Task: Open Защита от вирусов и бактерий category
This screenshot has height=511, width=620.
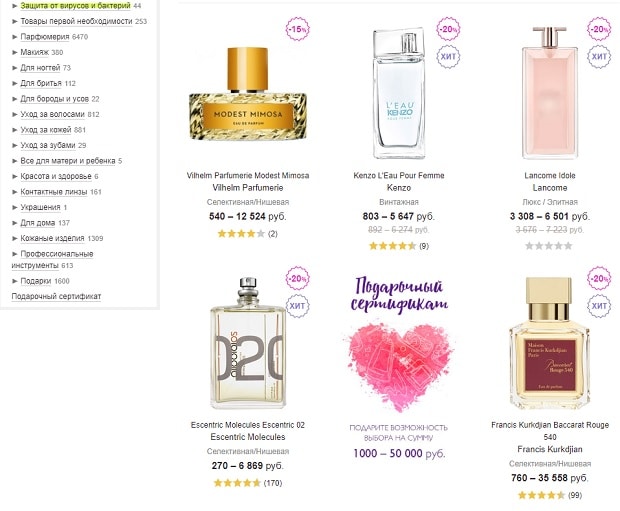Action: coord(75,6)
